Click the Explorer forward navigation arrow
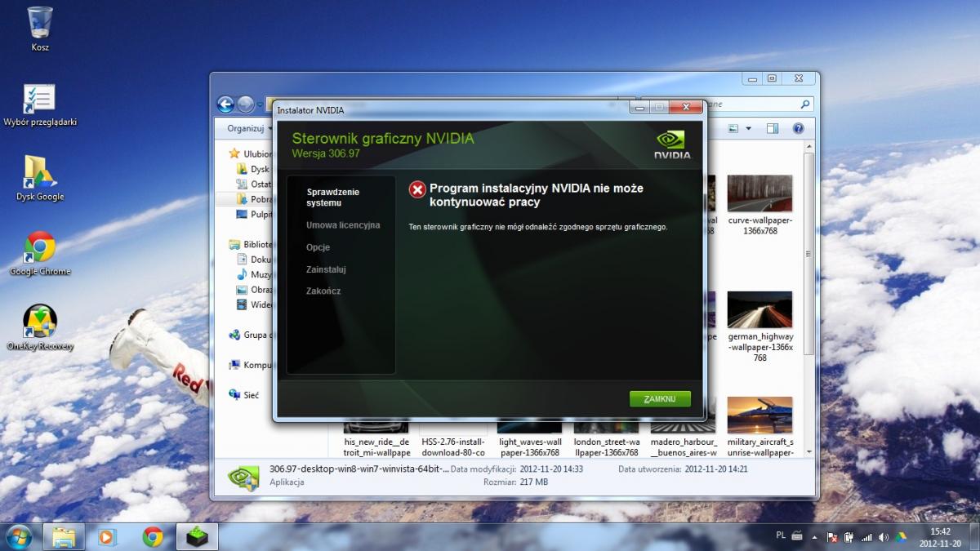 point(246,104)
